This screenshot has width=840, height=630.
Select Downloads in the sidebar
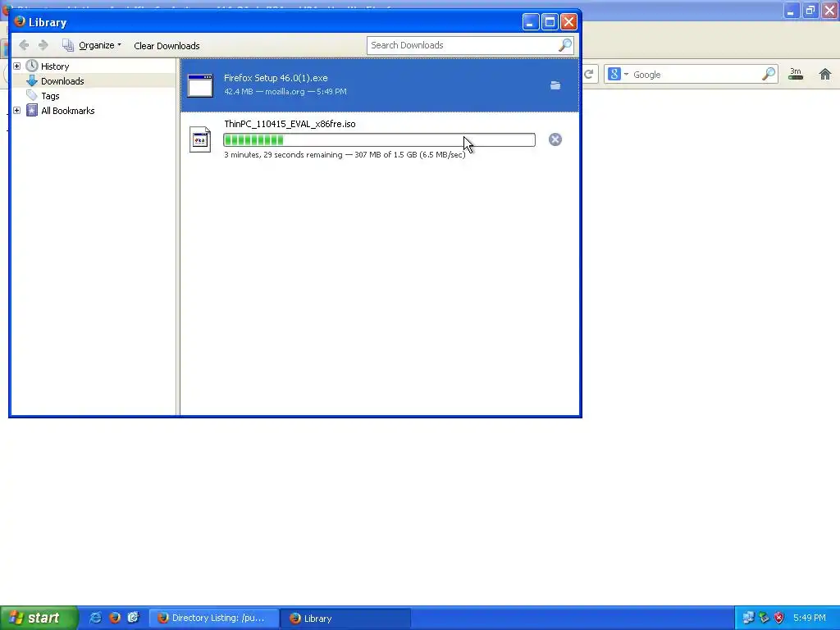62,81
